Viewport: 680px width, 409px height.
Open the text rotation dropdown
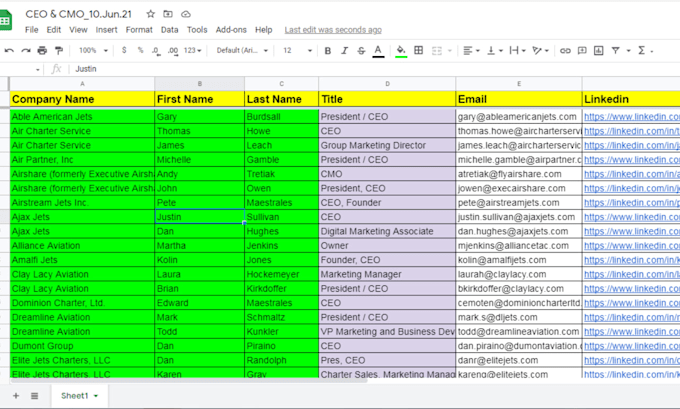(540, 51)
